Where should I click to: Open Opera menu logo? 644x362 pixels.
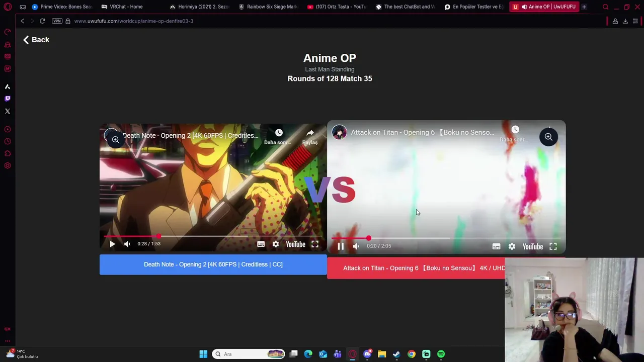(8, 7)
